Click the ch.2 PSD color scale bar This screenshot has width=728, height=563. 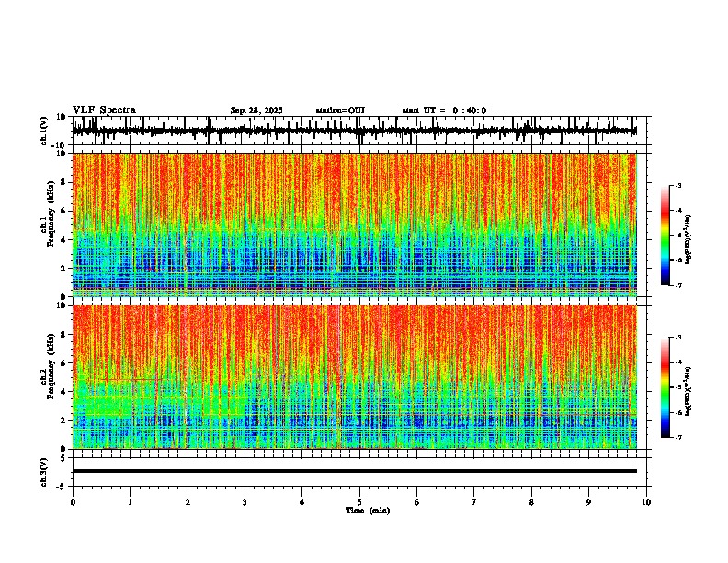[665, 387]
